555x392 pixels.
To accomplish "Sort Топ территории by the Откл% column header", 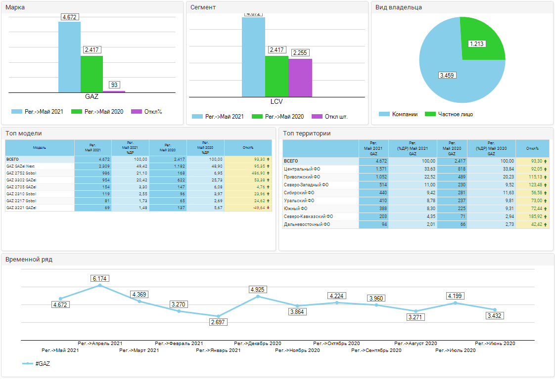I will click(532, 148).
